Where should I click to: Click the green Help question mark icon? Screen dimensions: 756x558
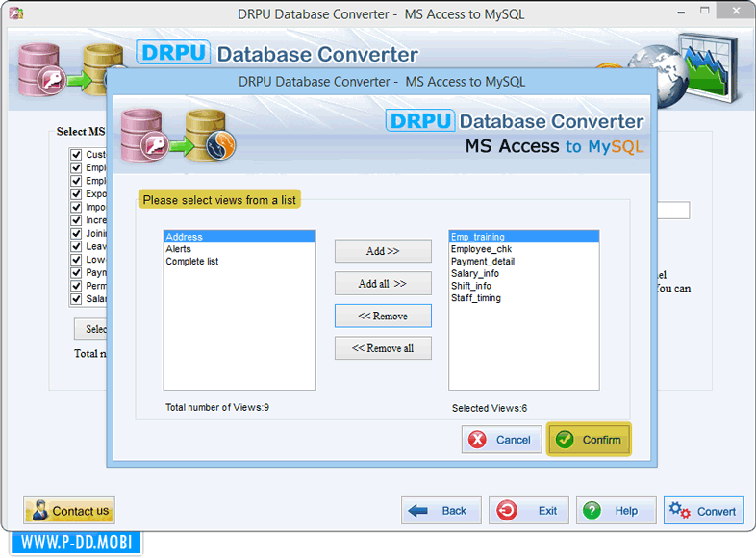click(592, 510)
